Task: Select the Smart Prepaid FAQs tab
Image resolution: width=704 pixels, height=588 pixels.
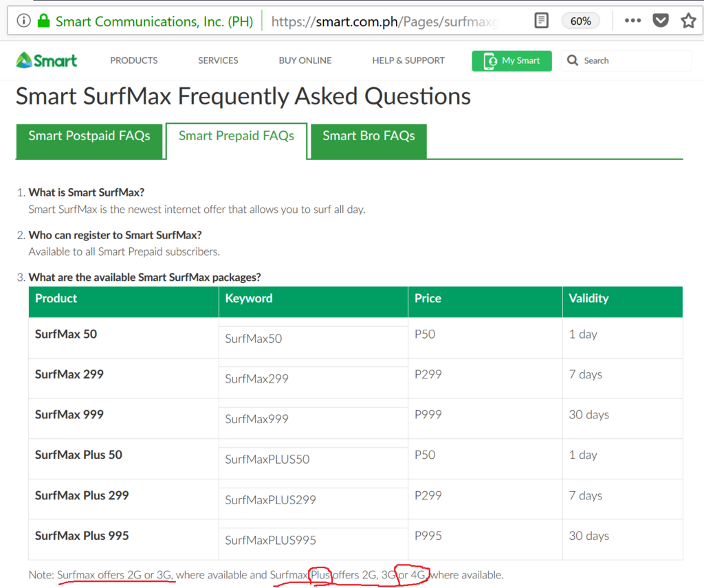Action: pos(236,135)
